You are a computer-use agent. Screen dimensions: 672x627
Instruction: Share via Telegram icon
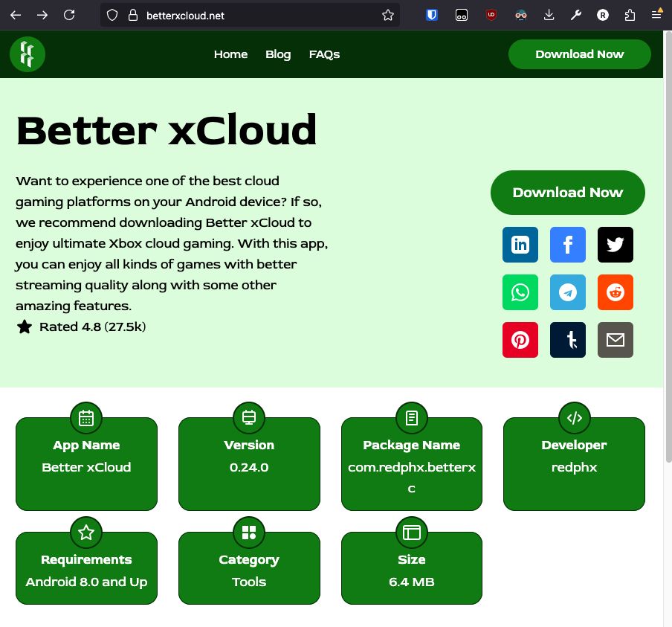567,292
